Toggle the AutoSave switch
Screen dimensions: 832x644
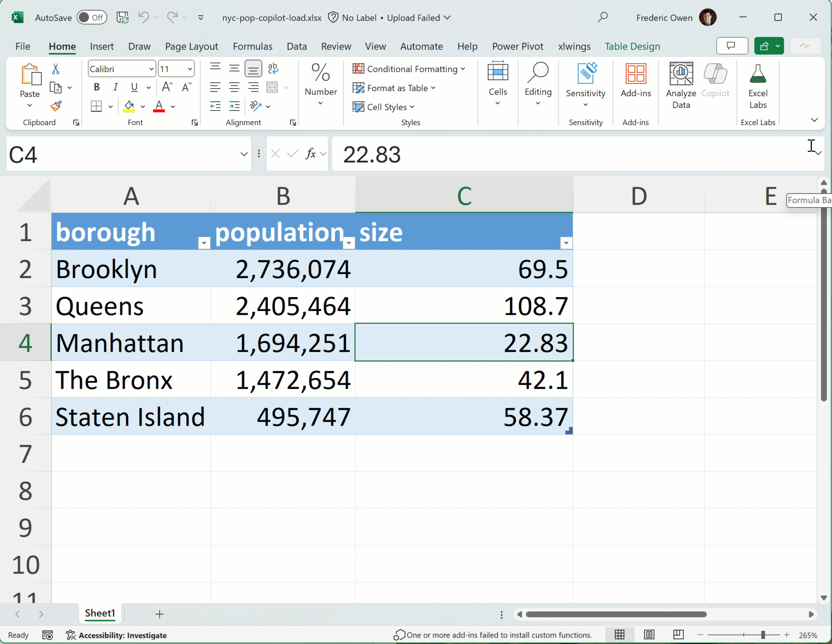click(x=92, y=17)
